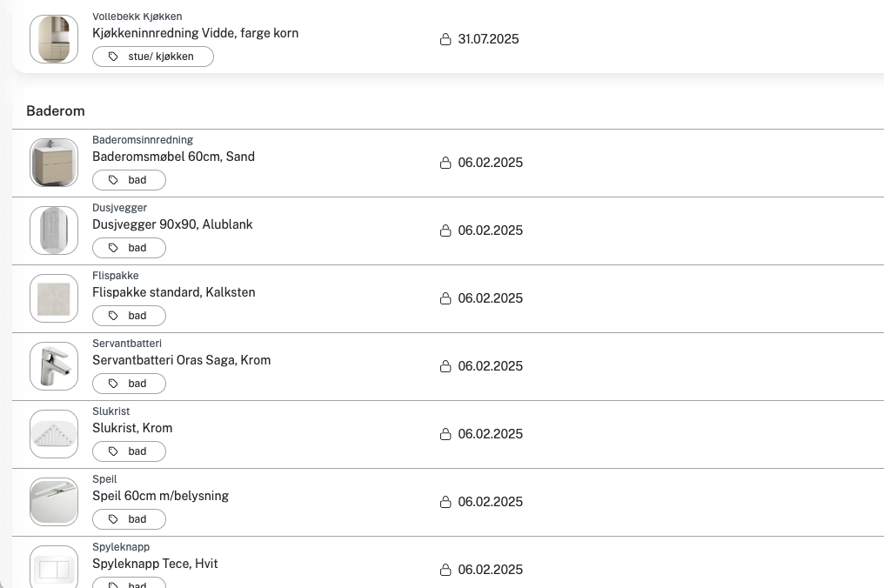Click lock icon on Spyleknapp Tece row

[445, 570]
